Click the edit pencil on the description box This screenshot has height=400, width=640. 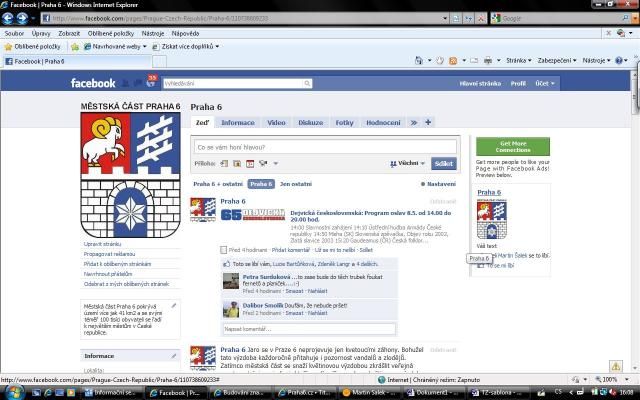pos(174,305)
